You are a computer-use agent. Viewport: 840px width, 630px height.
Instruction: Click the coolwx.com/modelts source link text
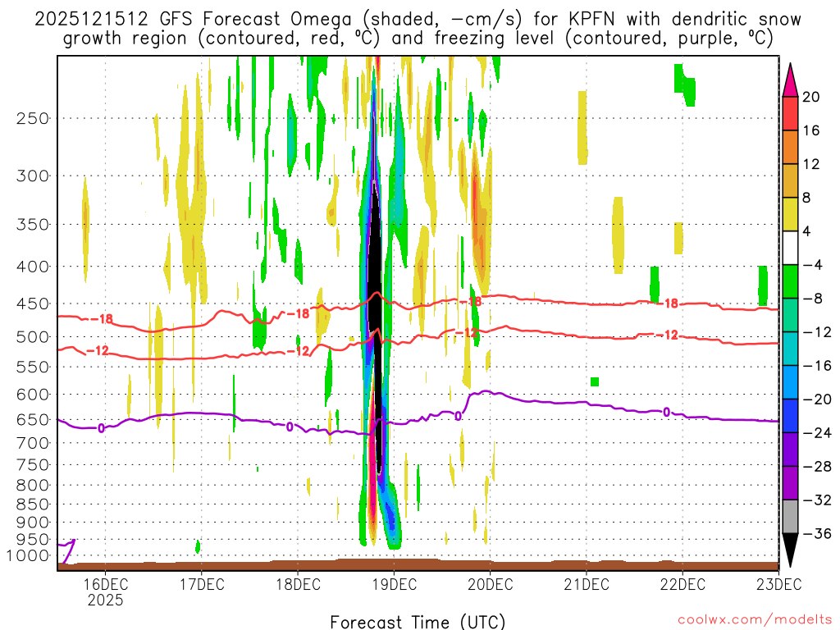click(755, 620)
